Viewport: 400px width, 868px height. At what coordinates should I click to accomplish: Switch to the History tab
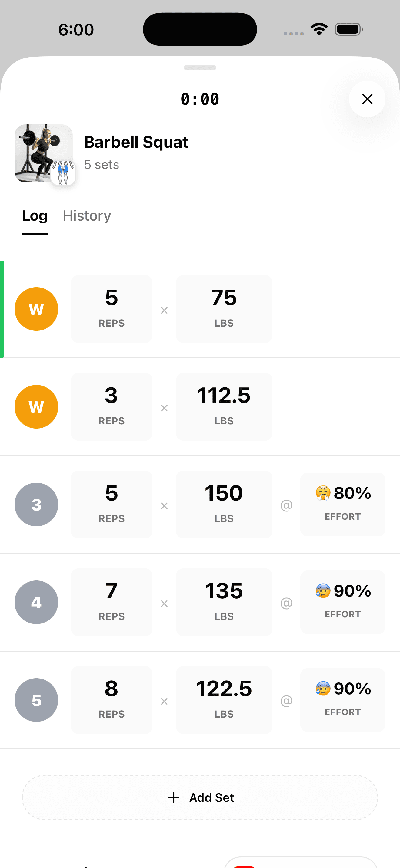(87, 216)
